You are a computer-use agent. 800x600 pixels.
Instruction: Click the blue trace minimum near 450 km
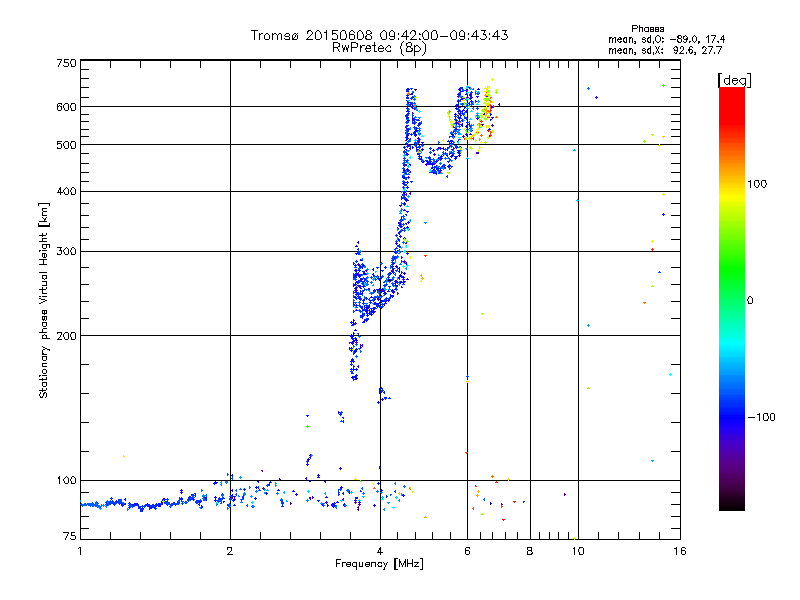click(x=436, y=166)
